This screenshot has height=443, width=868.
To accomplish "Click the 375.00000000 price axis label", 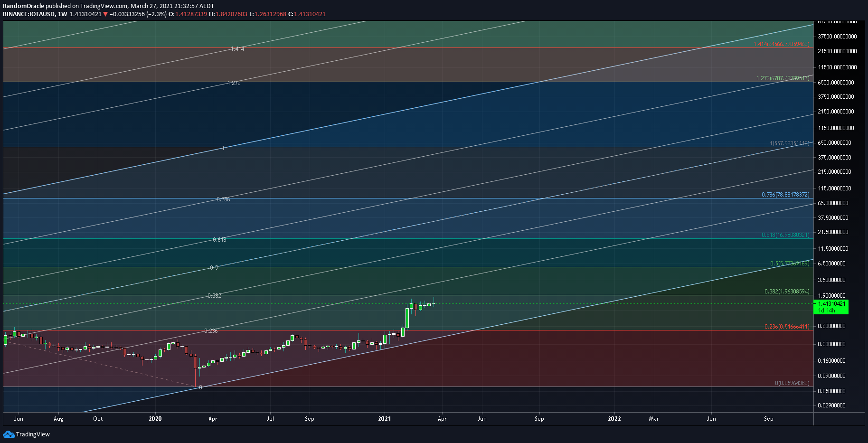I will pyautogui.click(x=834, y=158).
